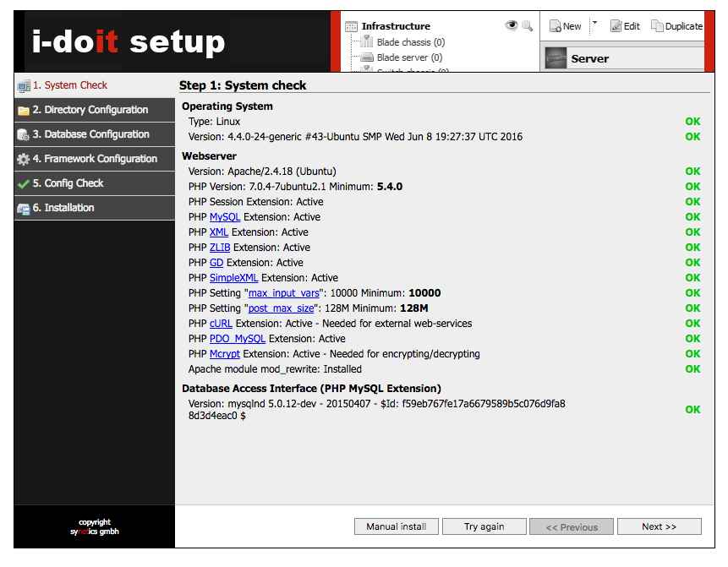Click the PHP Session Extension line
This screenshot has height=567, width=728.
pyautogui.click(x=255, y=202)
